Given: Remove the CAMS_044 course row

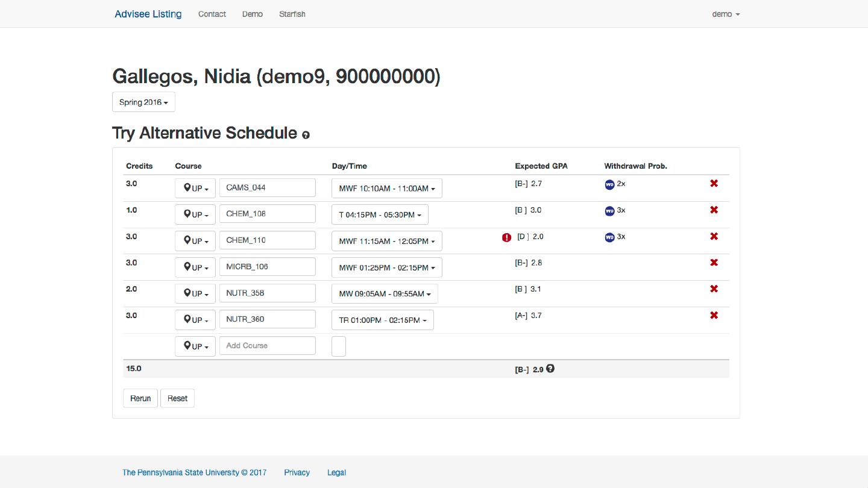Looking at the screenshot, I should coord(714,183).
